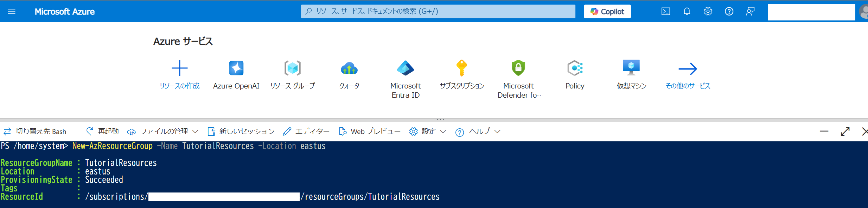This screenshot has height=208, width=868.
Task: Open help question mark in header
Action: click(729, 11)
